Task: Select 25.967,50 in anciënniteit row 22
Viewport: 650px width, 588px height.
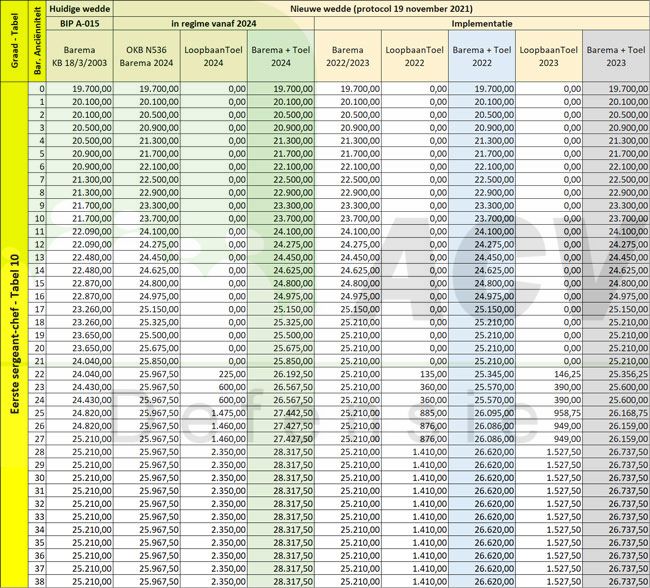Action: click(x=147, y=374)
